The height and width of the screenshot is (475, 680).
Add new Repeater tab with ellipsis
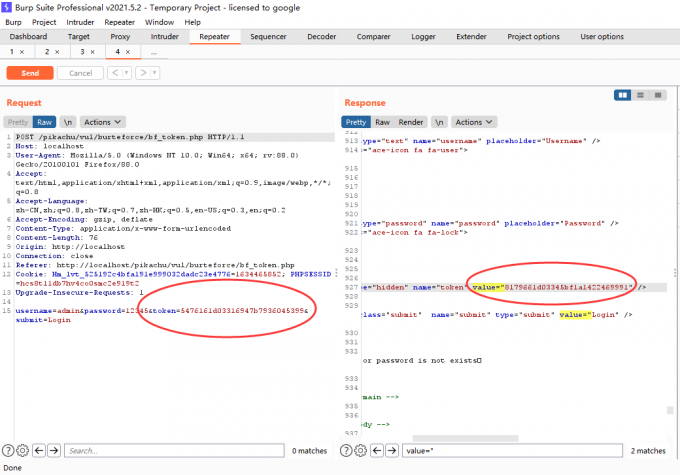point(154,52)
